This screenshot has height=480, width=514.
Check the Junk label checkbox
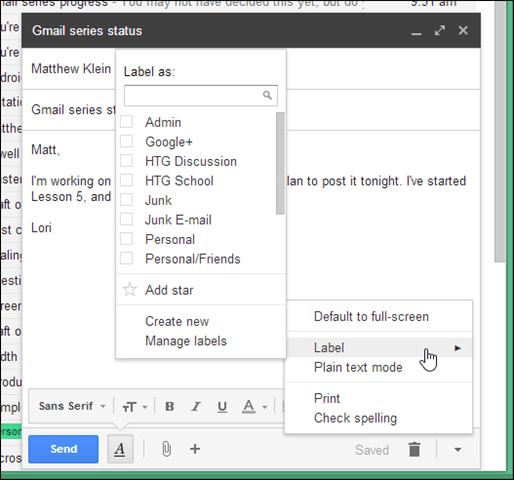[x=126, y=200]
